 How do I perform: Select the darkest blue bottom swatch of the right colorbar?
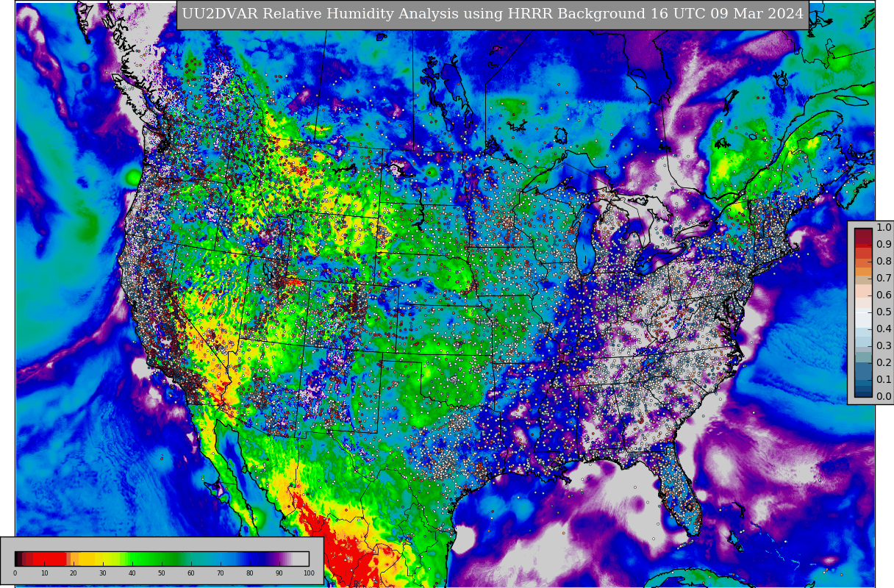pos(863,392)
